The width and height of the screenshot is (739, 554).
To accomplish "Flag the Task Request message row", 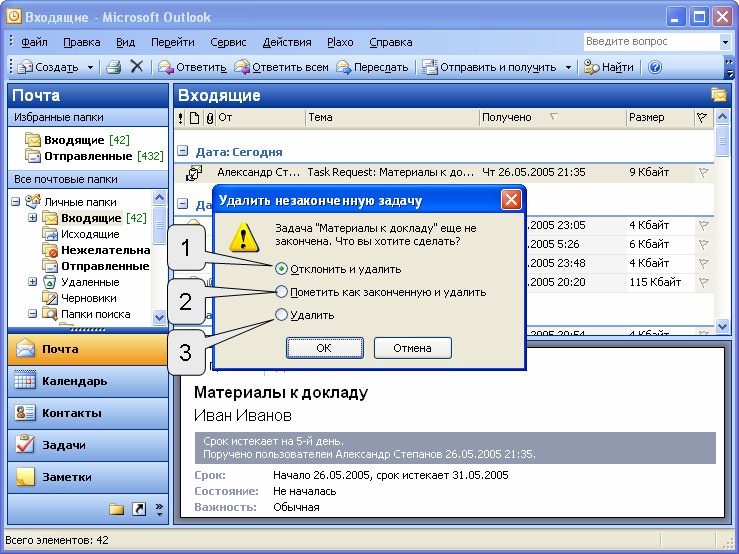I will 703,173.
